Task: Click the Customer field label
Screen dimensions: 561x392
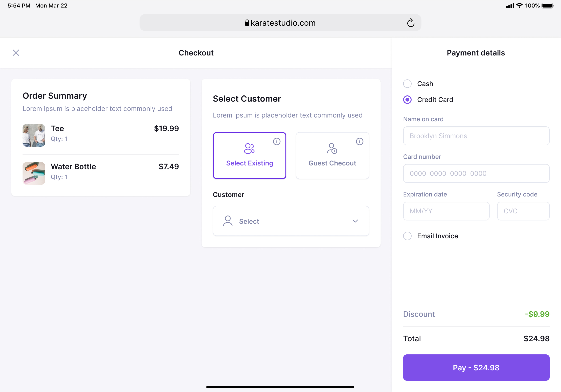Action: coord(228,195)
